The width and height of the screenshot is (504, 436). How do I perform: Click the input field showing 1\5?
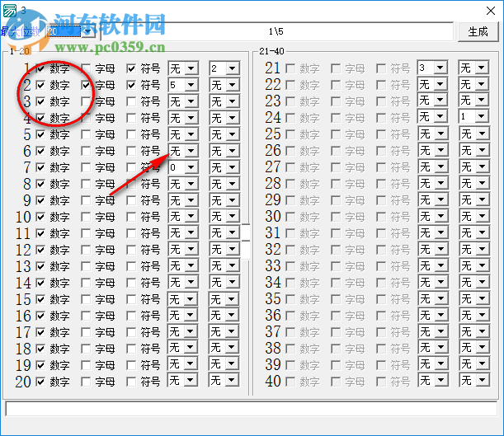click(277, 31)
